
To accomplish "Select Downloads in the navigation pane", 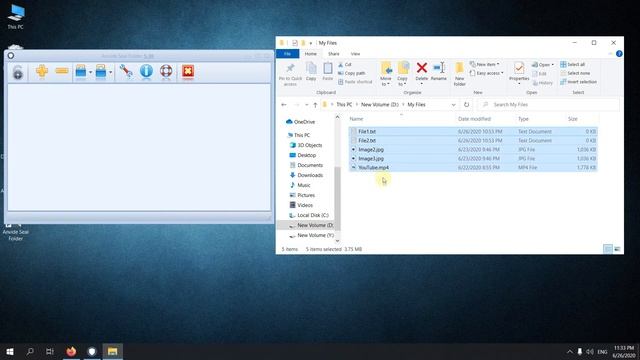I will pos(307,175).
